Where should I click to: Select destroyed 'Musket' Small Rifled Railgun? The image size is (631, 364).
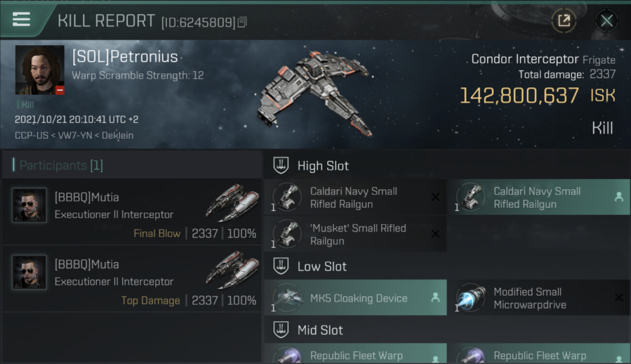[355, 234]
